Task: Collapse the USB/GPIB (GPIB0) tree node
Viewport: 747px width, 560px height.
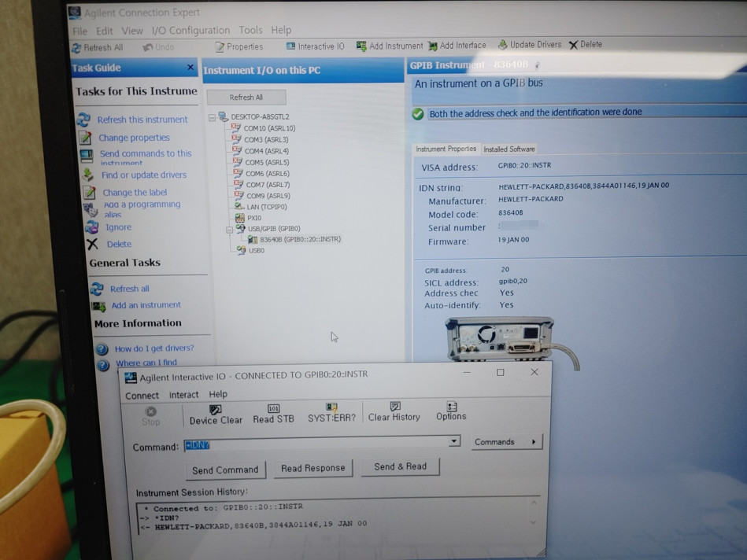Action: [x=229, y=230]
